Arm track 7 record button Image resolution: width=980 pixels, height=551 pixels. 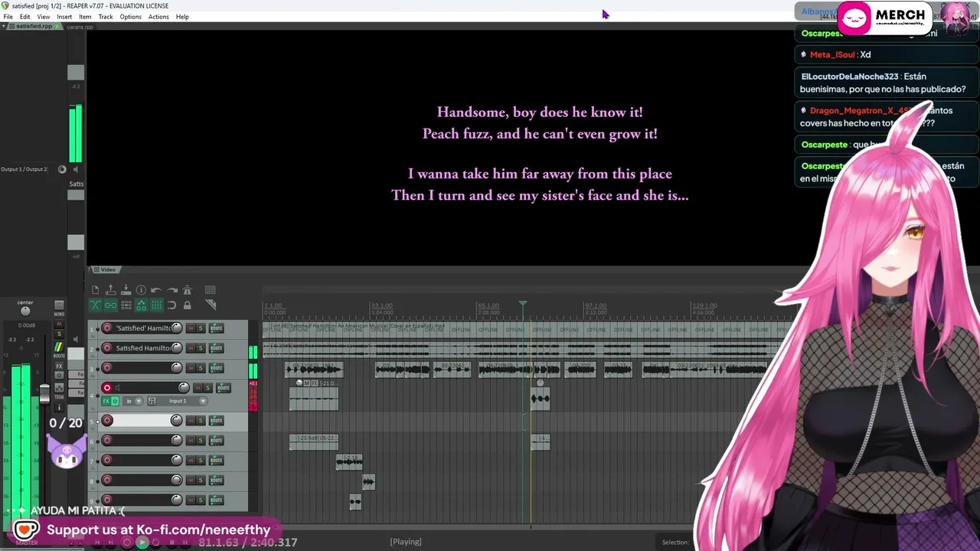point(107,460)
